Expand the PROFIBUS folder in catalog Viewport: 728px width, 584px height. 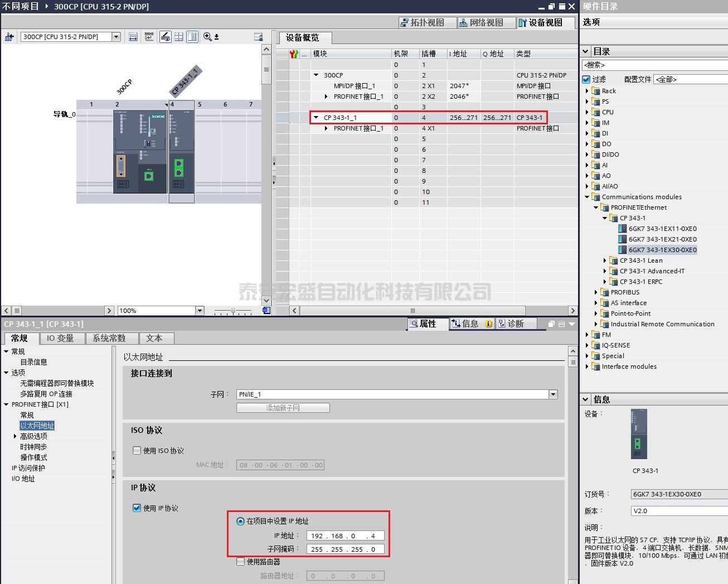pyautogui.click(x=596, y=292)
